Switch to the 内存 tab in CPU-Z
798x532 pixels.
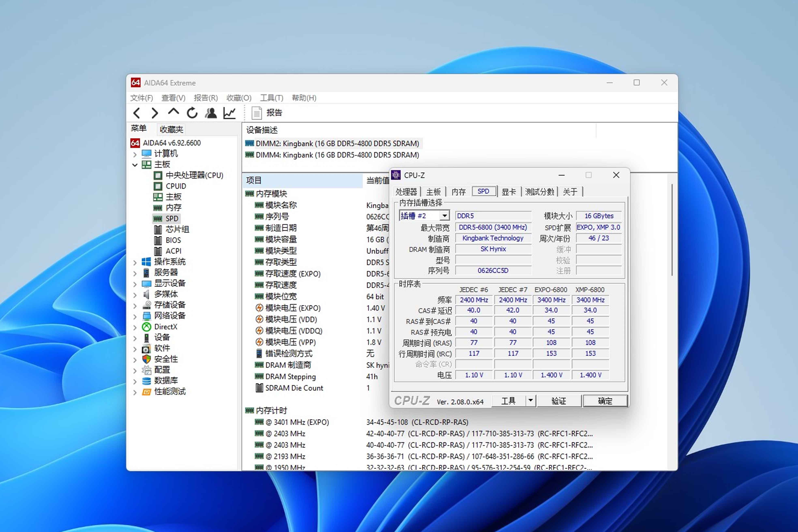[458, 192]
